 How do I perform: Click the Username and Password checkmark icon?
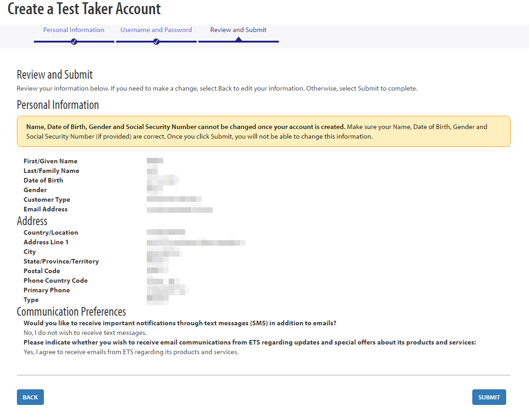coord(156,42)
